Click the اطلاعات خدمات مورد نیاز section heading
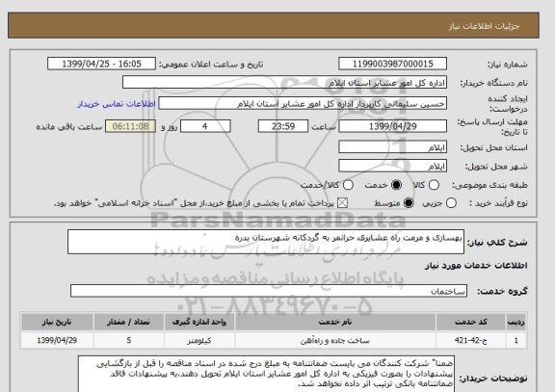 click(476, 265)
